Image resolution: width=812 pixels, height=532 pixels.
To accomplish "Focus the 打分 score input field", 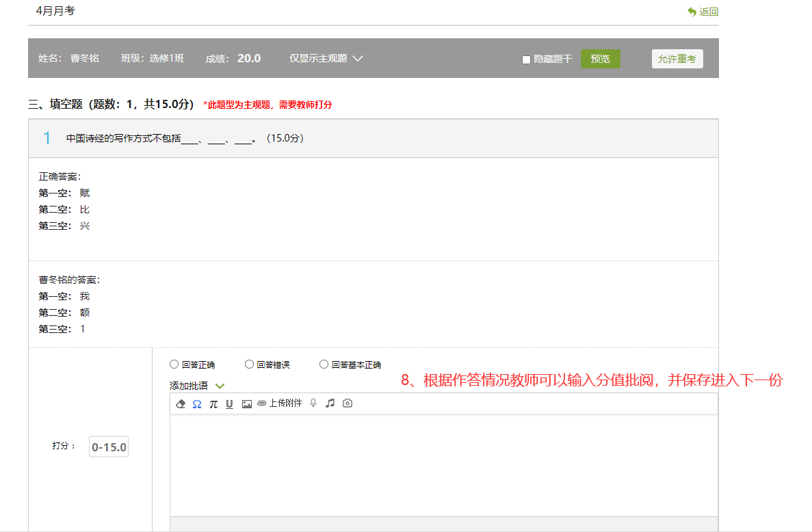I will 109,447.
